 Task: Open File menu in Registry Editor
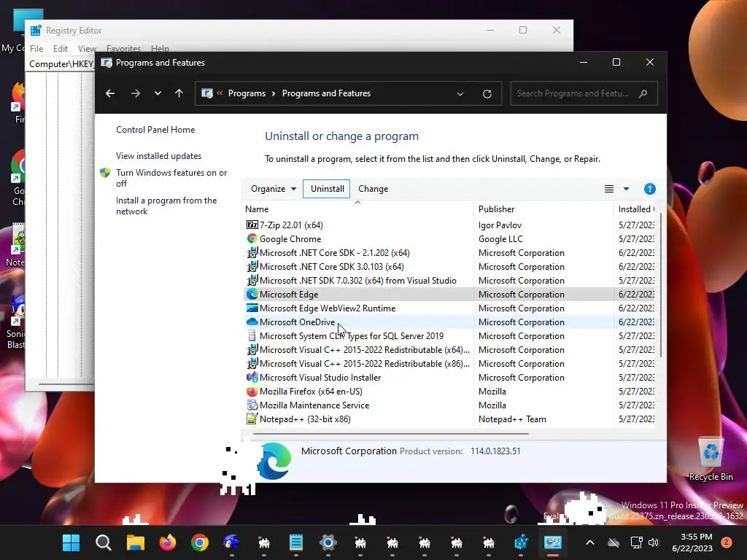tap(36, 49)
